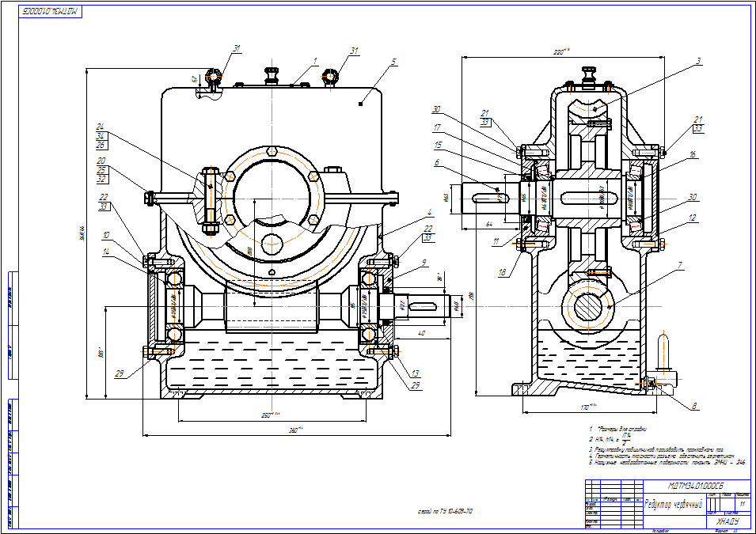Screen dimensions: 756x534
Task: Select part callout number 1
Action: [315, 61]
